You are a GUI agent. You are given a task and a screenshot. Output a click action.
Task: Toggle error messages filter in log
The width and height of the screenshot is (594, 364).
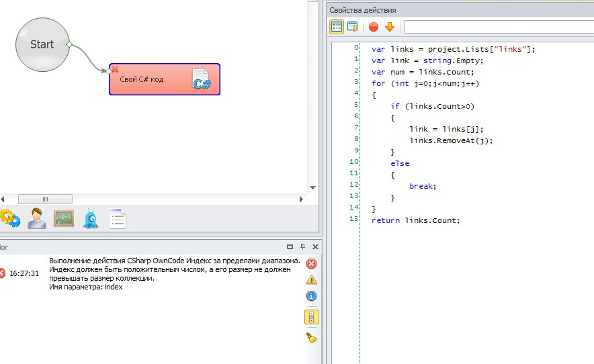tap(311, 264)
